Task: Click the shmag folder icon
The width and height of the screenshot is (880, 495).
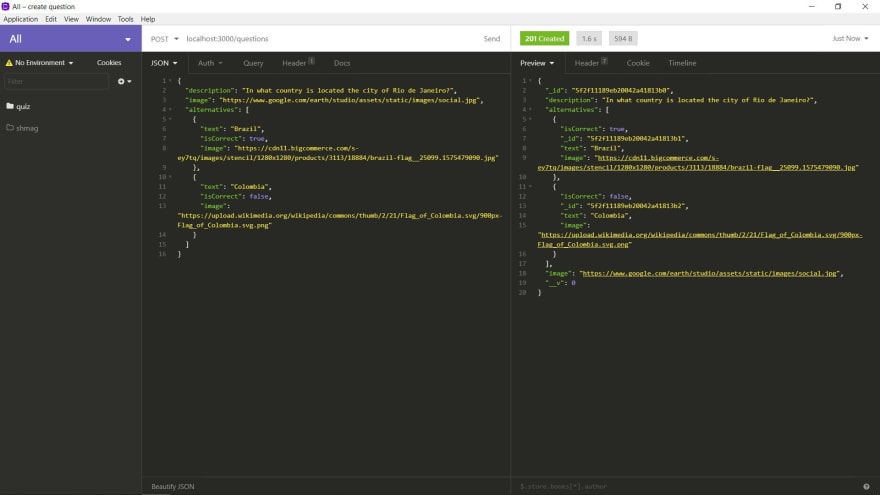Action: coord(10,128)
